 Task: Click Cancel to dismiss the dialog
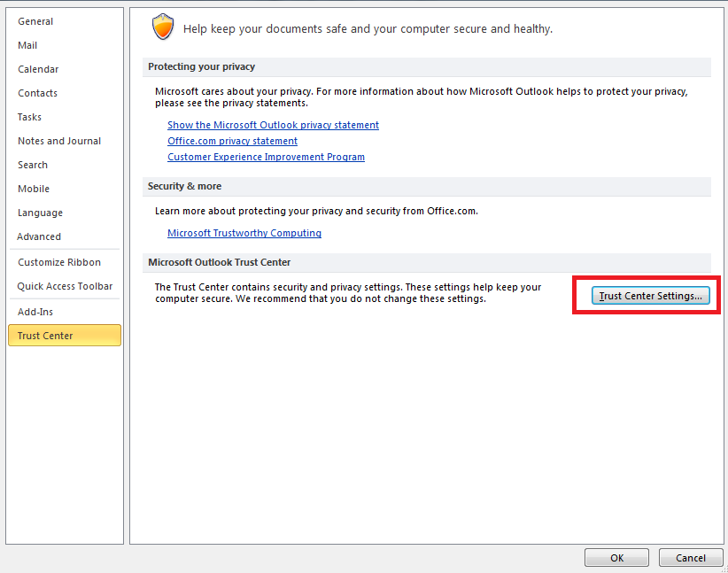click(691, 558)
